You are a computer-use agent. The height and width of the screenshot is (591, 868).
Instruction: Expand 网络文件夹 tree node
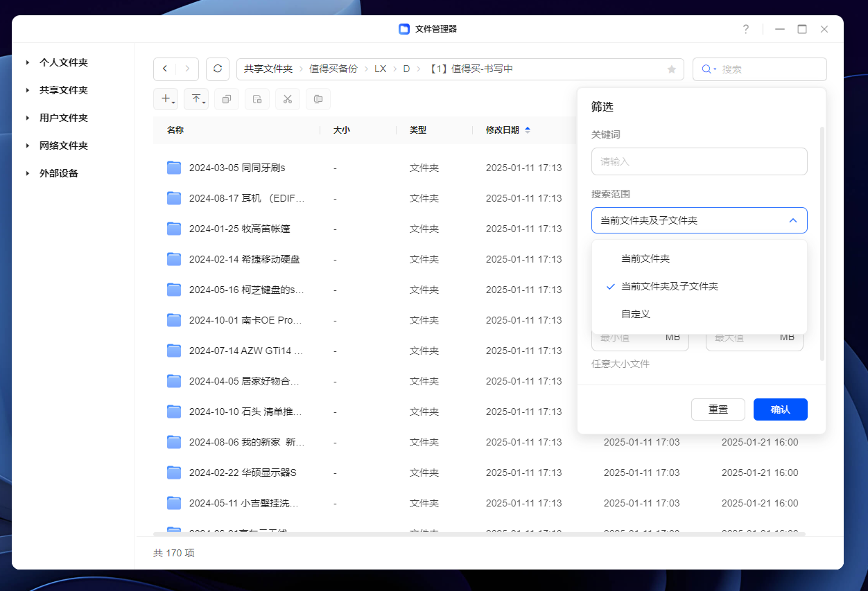click(x=28, y=145)
